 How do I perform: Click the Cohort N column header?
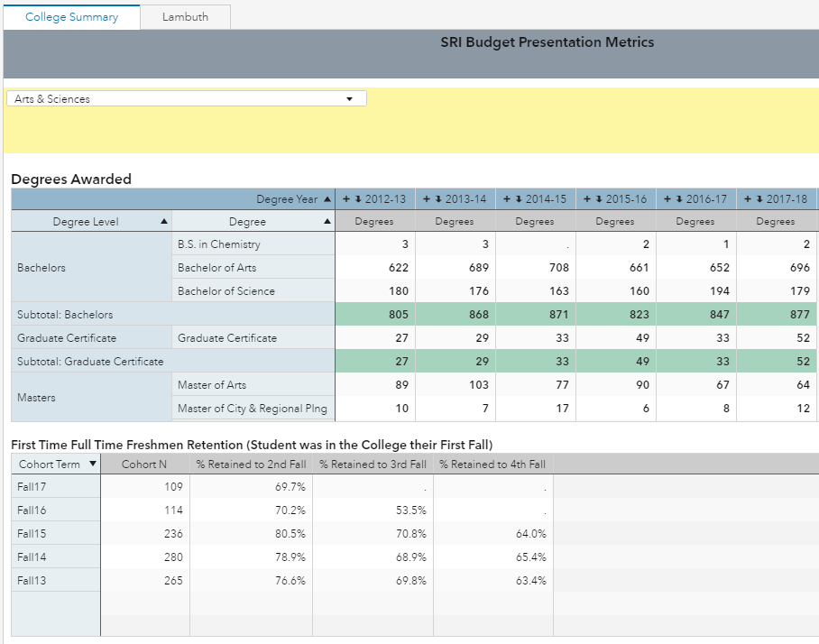[144, 465]
